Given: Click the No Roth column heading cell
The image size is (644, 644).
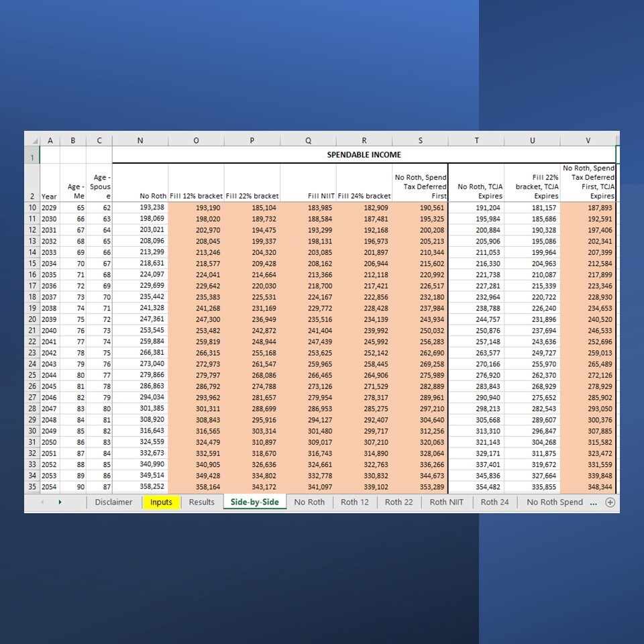Looking at the screenshot, I should [x=140, y=182].
